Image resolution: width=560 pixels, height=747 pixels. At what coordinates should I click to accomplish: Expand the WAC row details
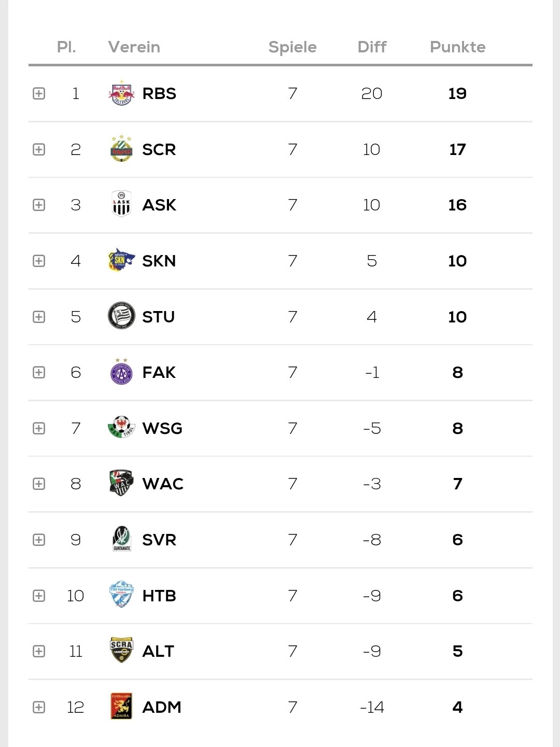coord(39,484)
